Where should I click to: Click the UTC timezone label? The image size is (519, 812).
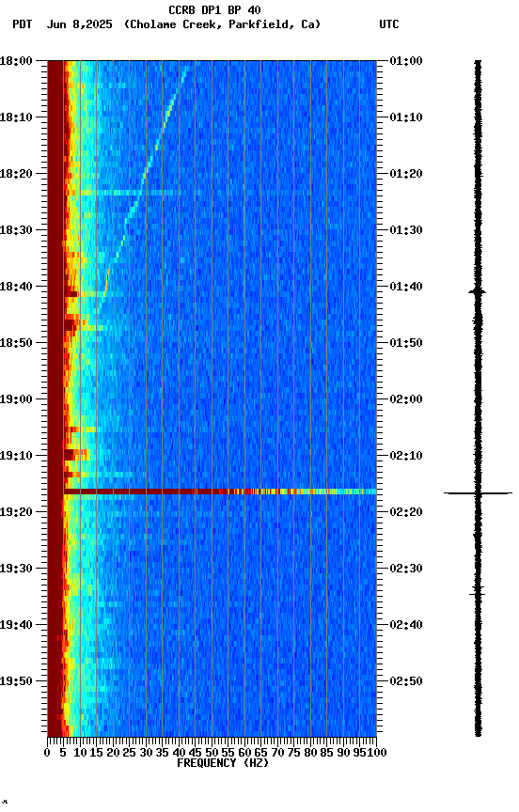[x=389, y=24]
